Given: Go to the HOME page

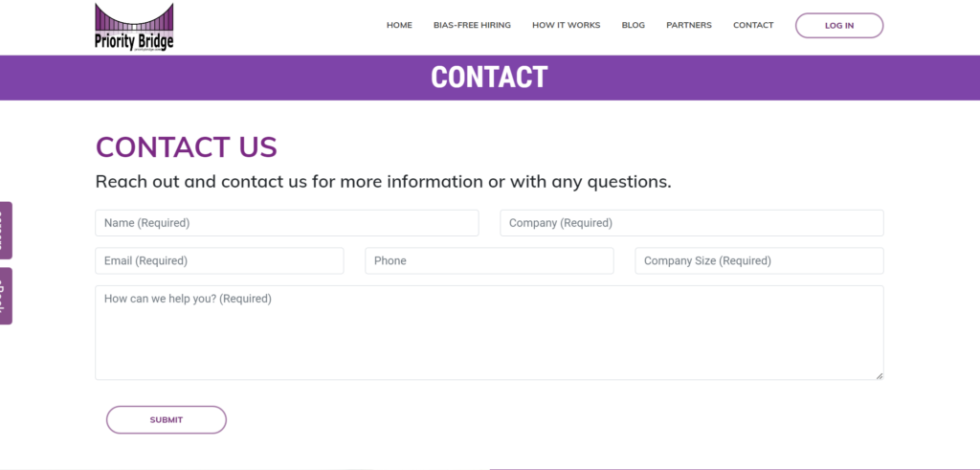Looking at the screenshot, I should pos(399,26).
